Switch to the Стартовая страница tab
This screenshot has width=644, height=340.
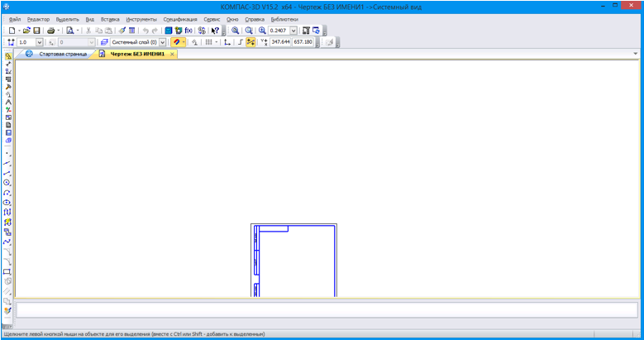63,54
